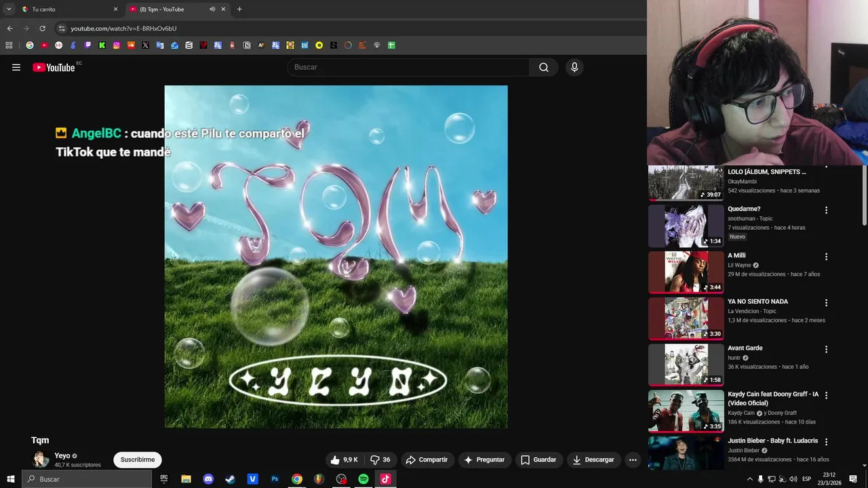868x488 pixels.
Task: Dislike the Tqm video
Action: click(x=380, y=460)
